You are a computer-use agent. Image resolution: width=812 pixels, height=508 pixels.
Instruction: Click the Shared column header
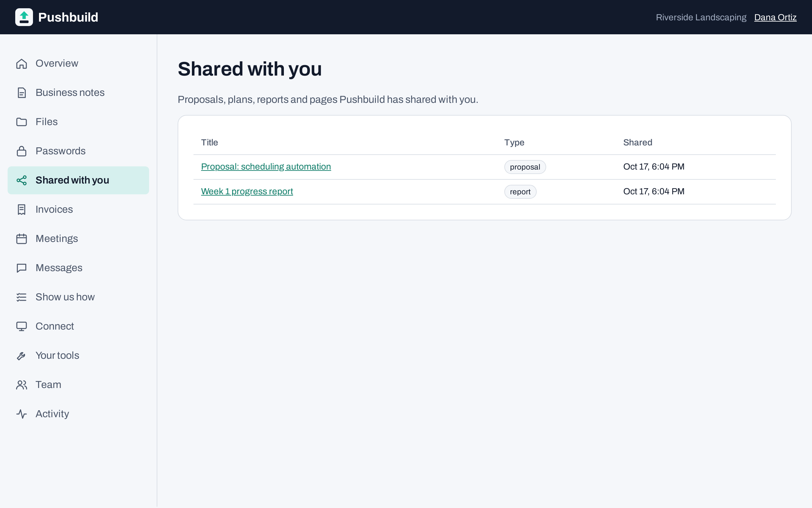pyautogui.click(x=638, y=143)
